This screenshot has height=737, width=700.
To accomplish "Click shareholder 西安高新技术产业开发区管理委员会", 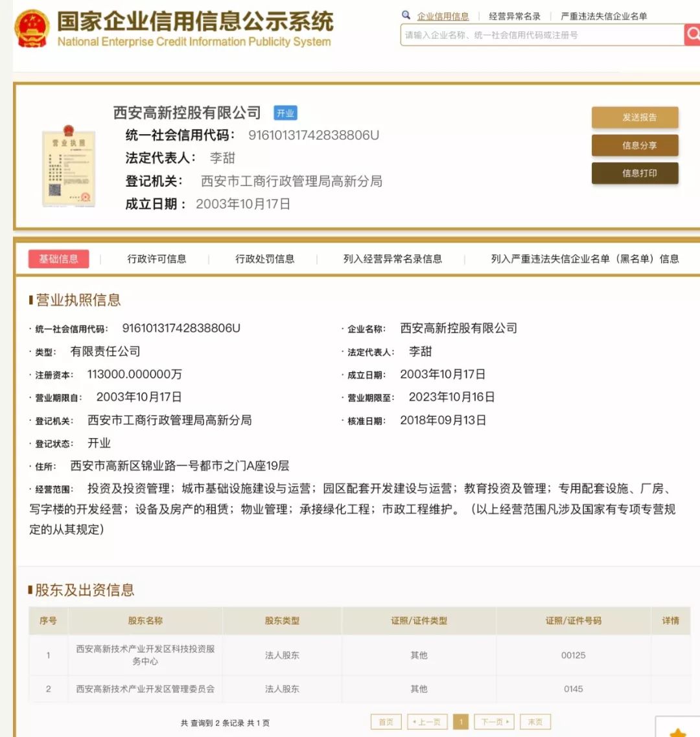I will point(145,689).
